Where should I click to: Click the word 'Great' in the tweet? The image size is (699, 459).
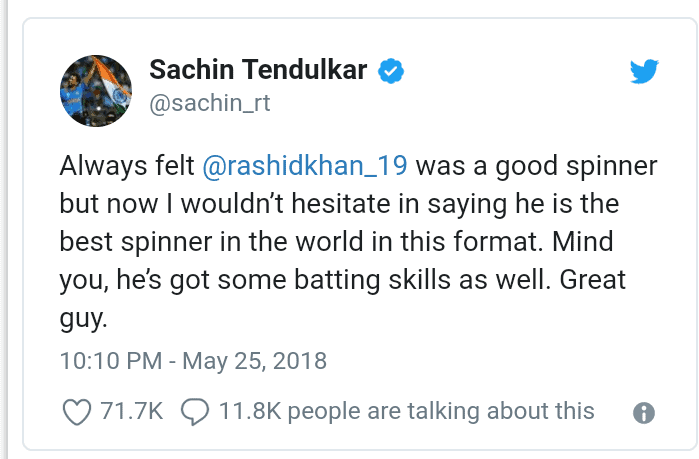click(592, 279)
